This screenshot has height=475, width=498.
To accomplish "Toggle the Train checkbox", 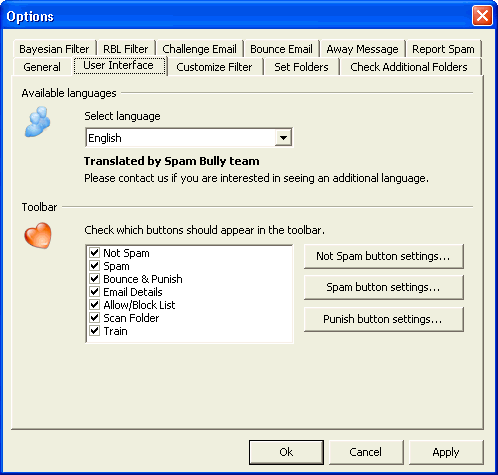I will 95,331.
